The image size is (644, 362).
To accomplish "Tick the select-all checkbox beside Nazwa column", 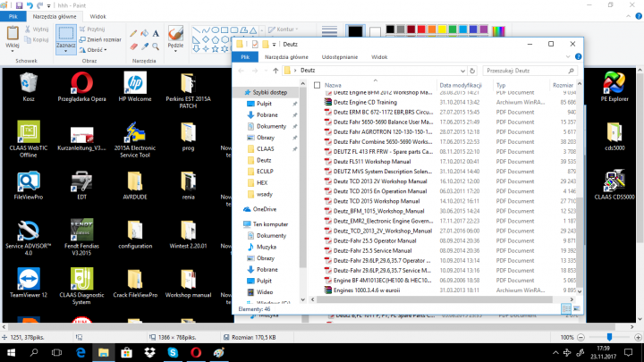I will (x=318, y=85).
